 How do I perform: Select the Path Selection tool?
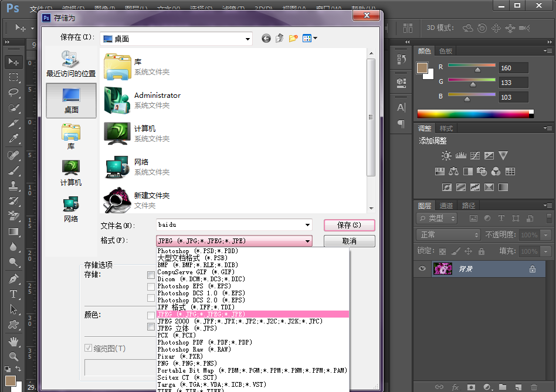[x=13, y=309]
